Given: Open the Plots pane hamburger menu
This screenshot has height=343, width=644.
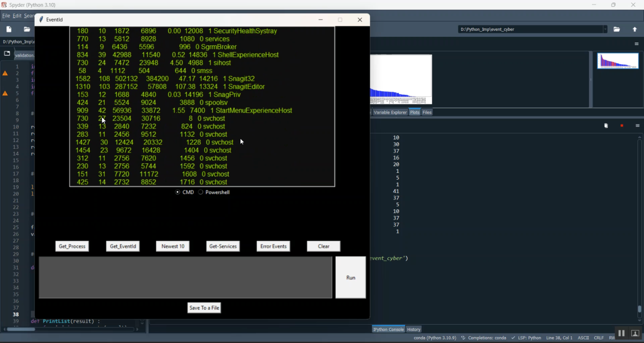Looking at the screenshot, I should 637,44.
